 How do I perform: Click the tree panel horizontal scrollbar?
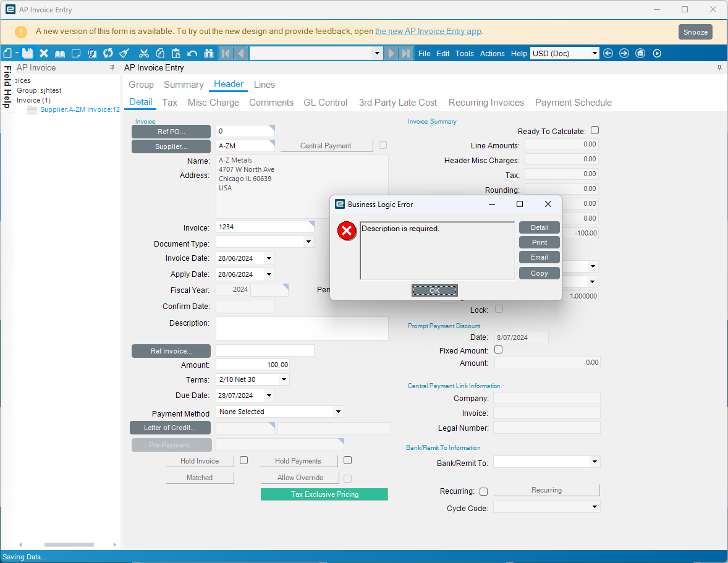69,544
